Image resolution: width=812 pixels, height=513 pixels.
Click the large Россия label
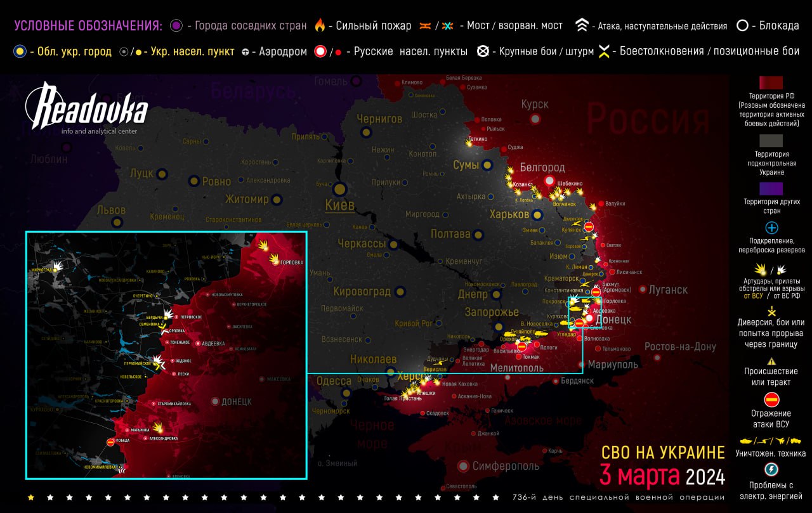click(647, 119)
